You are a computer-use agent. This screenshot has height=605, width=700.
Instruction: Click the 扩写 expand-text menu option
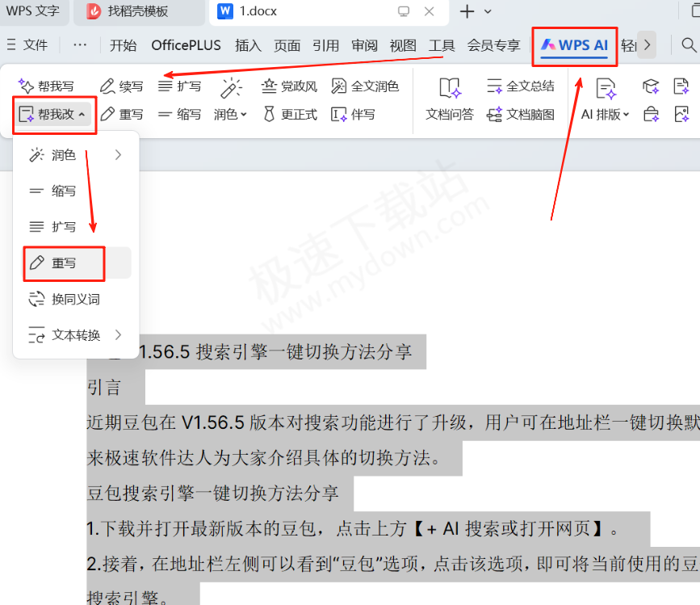click(x=63, y=226)
